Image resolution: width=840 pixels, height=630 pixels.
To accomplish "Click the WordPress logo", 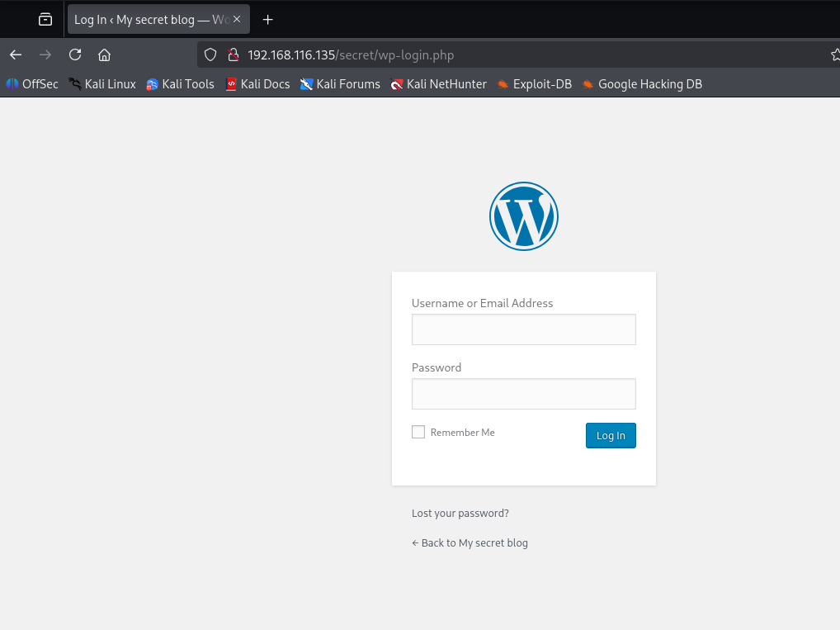I will point(524,216).
